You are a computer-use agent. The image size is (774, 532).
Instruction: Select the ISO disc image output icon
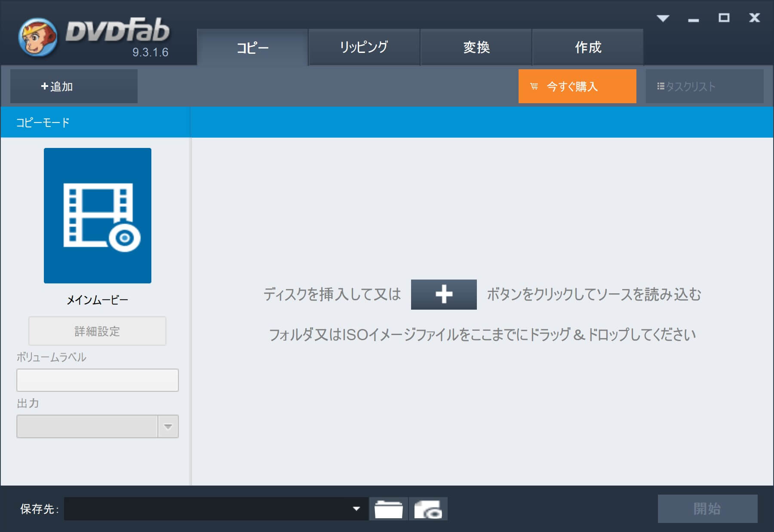[428, 509]
